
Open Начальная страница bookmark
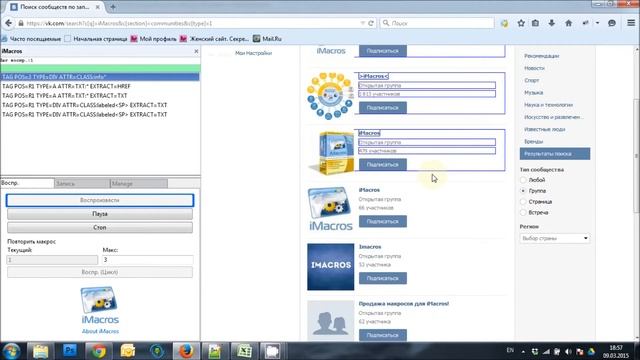point(96,39)
